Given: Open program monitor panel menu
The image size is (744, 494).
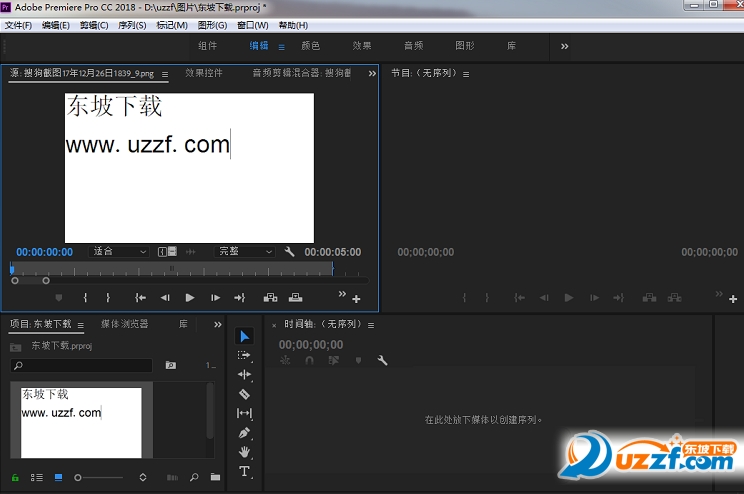Looking at the screenshot, I should point(466,75).
